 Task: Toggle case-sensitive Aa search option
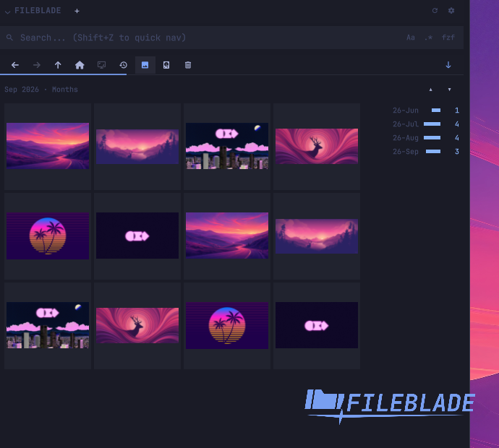(x=411, y=38)
